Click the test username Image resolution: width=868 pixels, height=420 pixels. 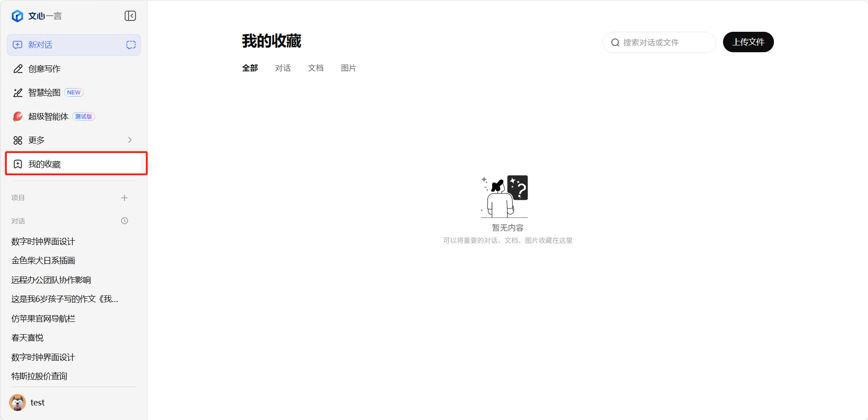pos(37,402)
